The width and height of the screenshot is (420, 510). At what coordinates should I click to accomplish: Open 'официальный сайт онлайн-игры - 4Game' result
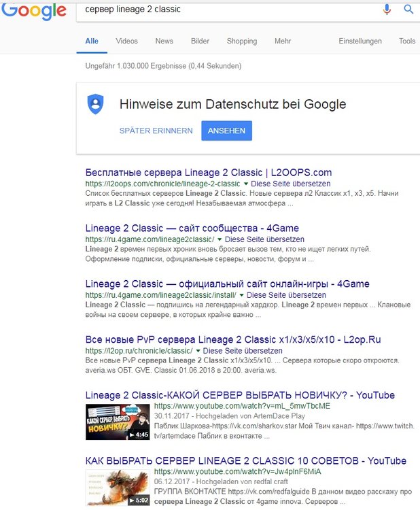[x=227, y=284]
